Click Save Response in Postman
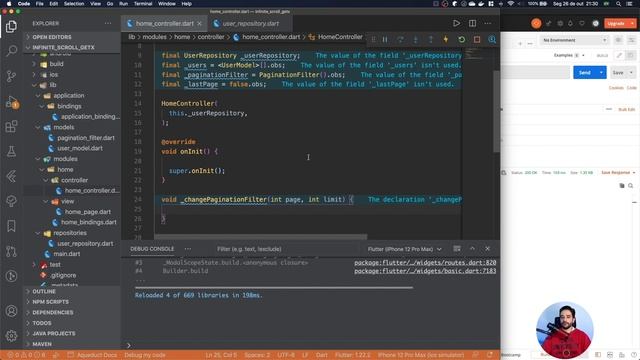The height and width of the screenshot is (360, 640). [618, 173]
